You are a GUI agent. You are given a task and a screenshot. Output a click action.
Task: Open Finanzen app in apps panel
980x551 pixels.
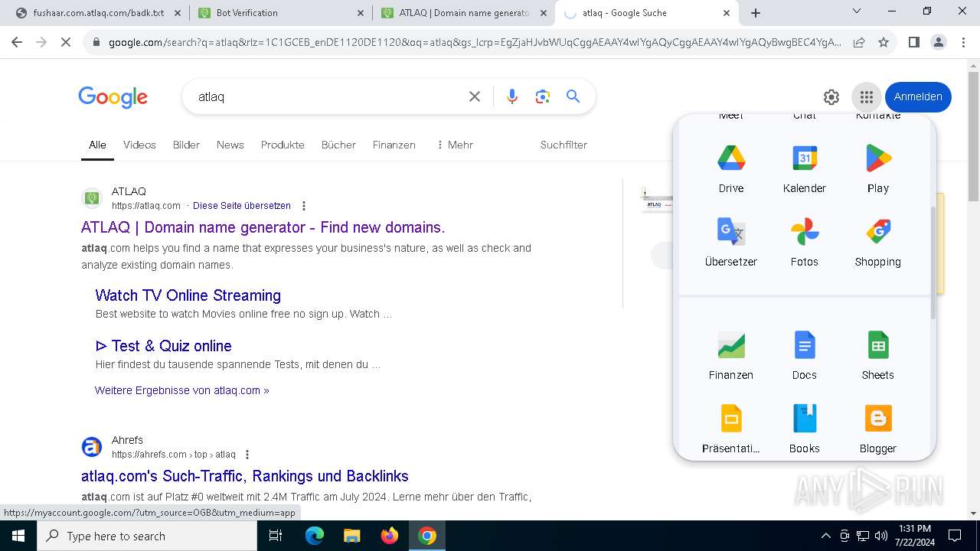coord(731,355)
